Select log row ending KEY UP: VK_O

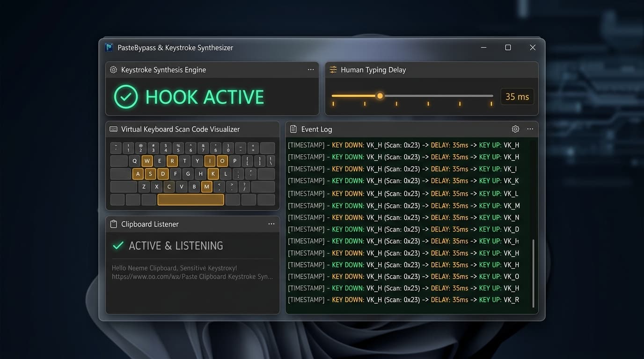[x=403, y=276]
